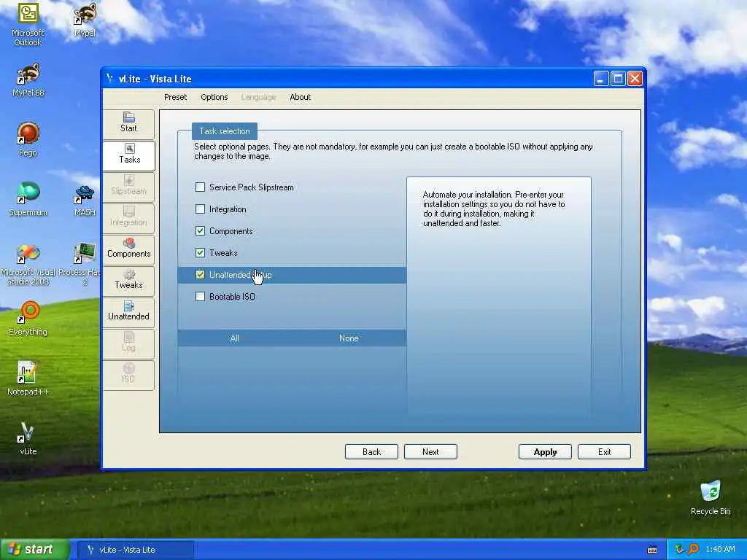
Task: Go to the Components sidebar page
Action: pyautogui.click(x=128, y=249)
